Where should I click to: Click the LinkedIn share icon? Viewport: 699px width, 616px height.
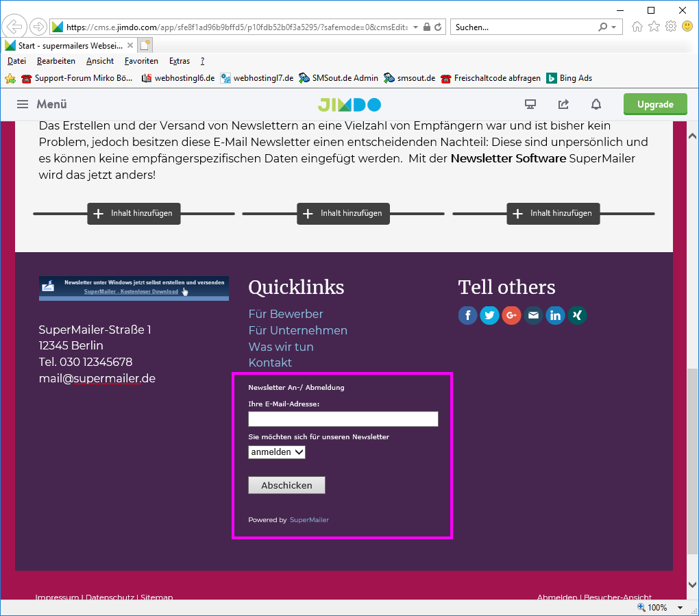pos(555,315)
